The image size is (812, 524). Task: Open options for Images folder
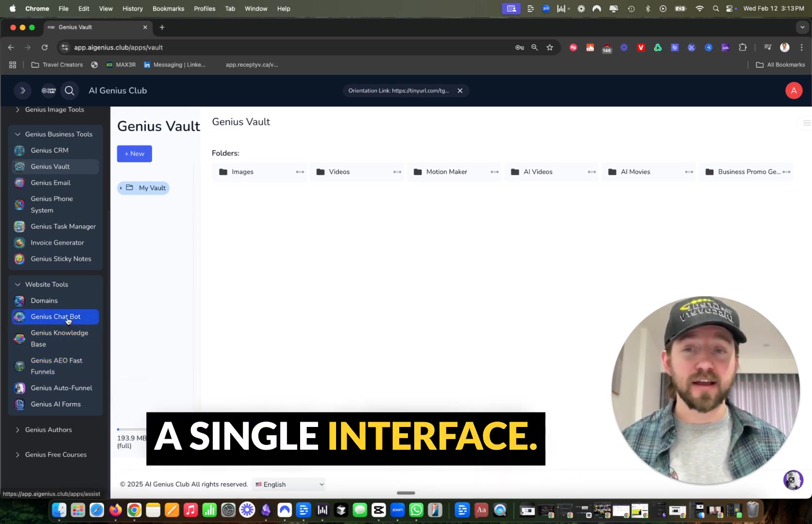click(300, 172)
